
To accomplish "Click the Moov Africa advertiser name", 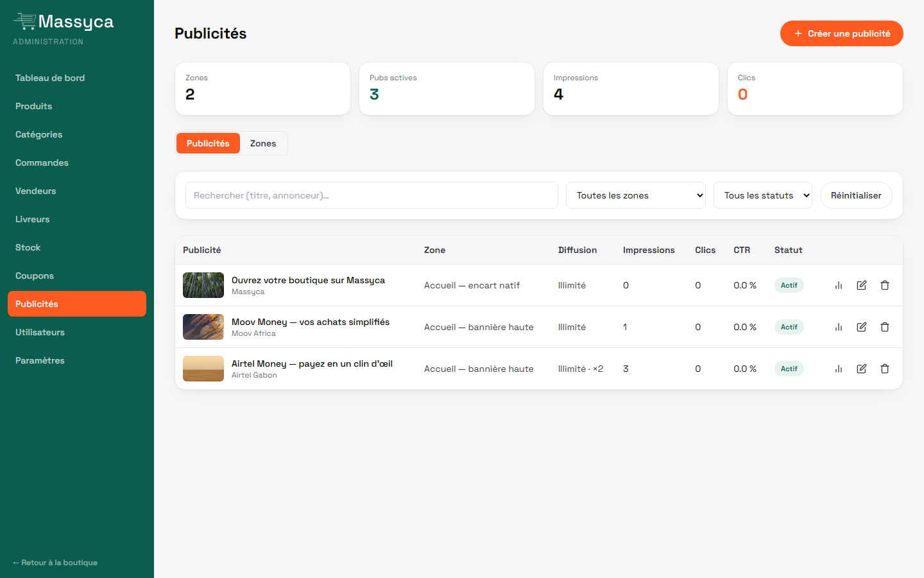I will [253, 333].
